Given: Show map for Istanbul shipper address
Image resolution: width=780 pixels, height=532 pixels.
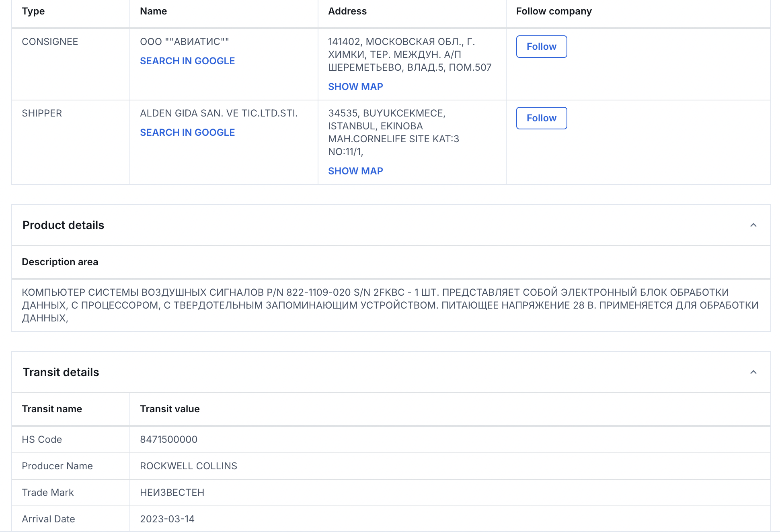Looking at the screenshot, I should pyautogui.click(x=355, y=171).
